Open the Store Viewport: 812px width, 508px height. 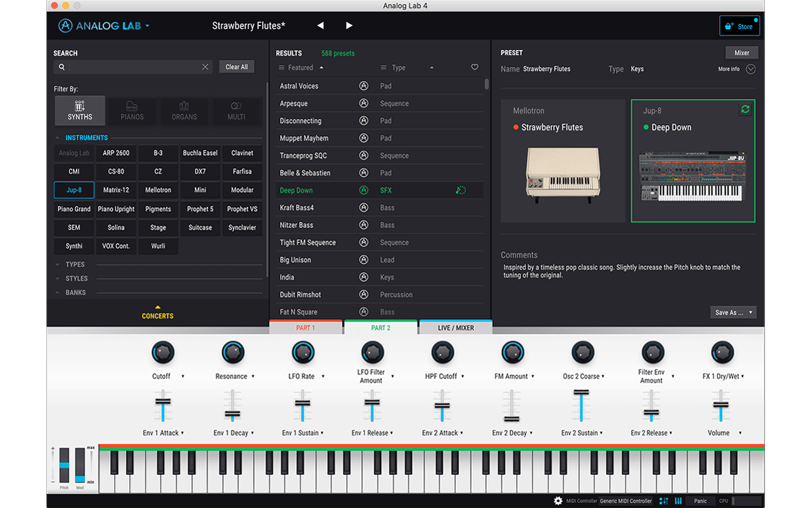739,26
